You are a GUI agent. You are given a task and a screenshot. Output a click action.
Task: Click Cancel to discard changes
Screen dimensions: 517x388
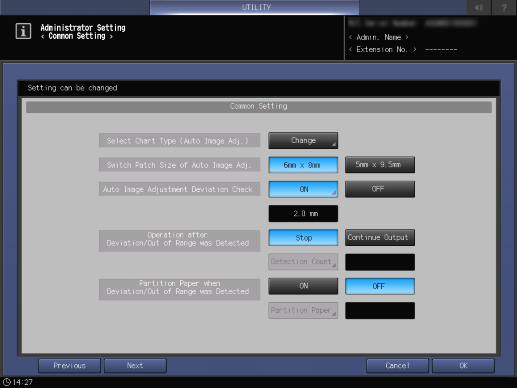[x=397, y=366]
